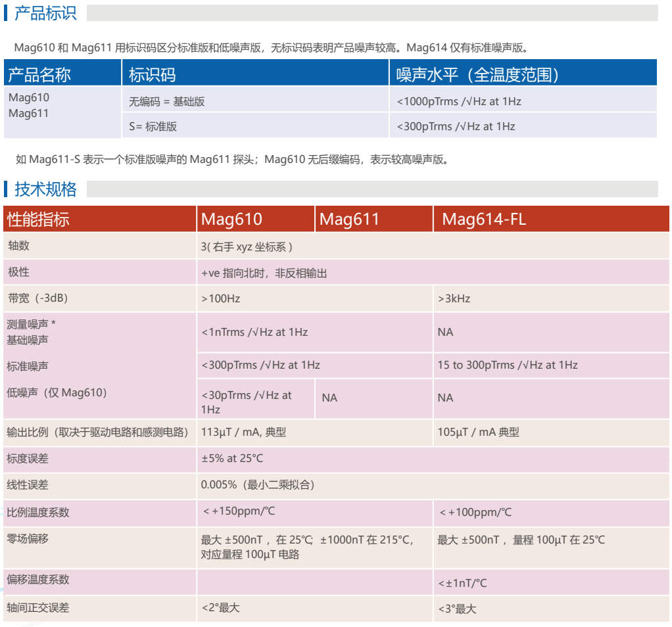Select the "标识码" column header
Image resolution: width=672 pixels, height=627 pixels.
(x=153, y=74)
